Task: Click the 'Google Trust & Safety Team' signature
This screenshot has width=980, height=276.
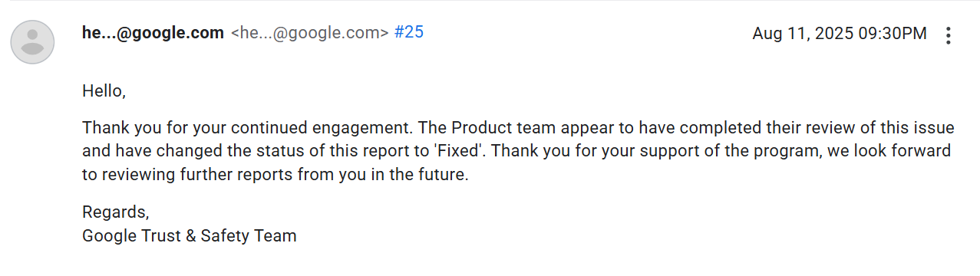Action: 190,236
